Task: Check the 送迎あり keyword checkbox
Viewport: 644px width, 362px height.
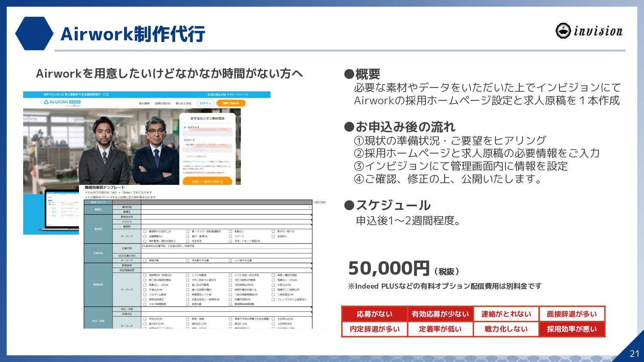Action: [273, 236]
